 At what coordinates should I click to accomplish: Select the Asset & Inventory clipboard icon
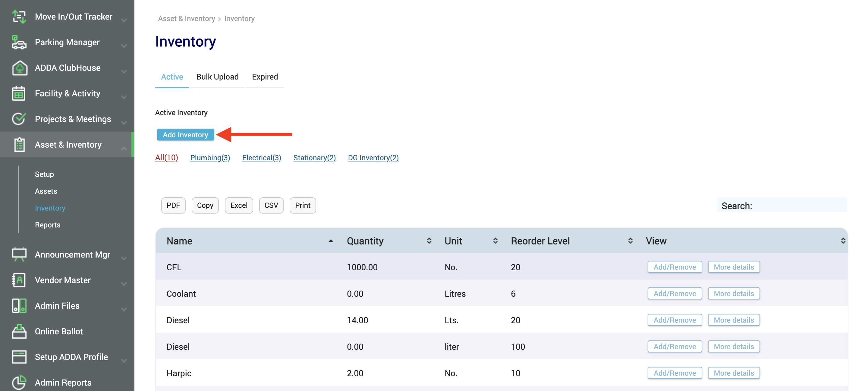click(19, 145)
